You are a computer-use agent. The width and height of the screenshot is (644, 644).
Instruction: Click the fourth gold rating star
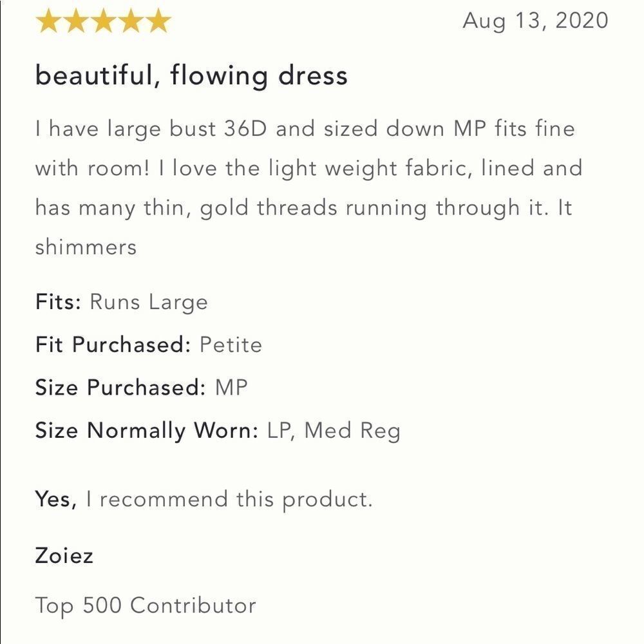[131, 21]
